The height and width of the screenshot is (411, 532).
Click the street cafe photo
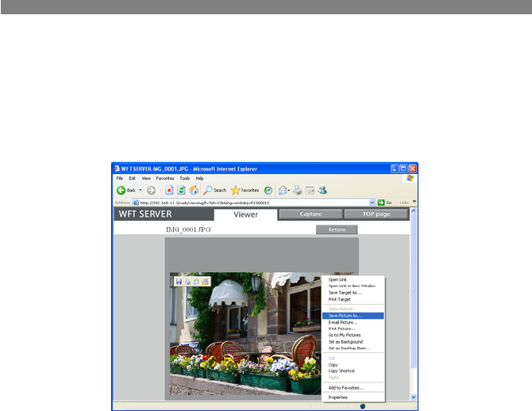(x=245, y=333)
